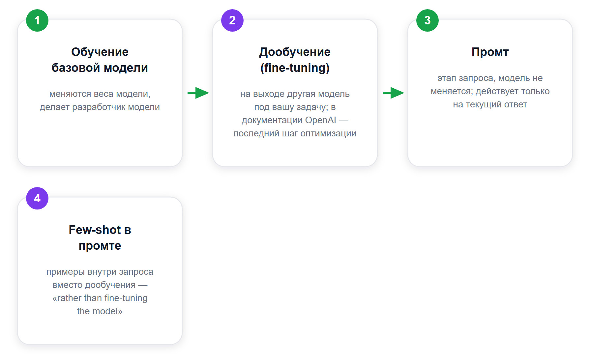
Task: Click text 'на текущий ответ'
Action: tap(490, 104)
